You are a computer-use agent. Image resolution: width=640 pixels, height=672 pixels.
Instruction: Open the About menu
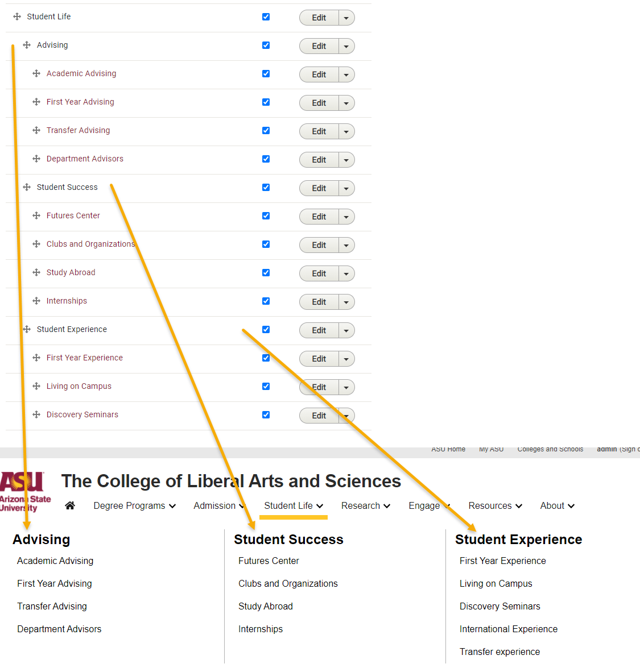[x=557, y=506]
